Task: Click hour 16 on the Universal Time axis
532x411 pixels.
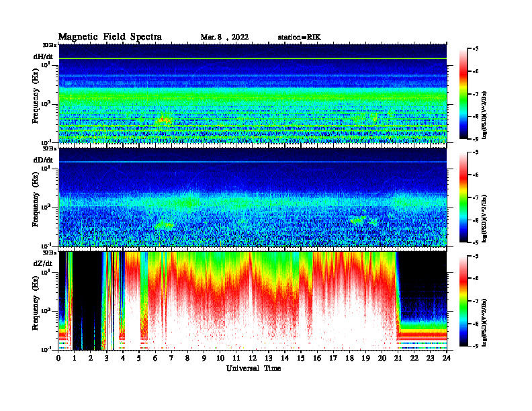Action: pos(317,358)
